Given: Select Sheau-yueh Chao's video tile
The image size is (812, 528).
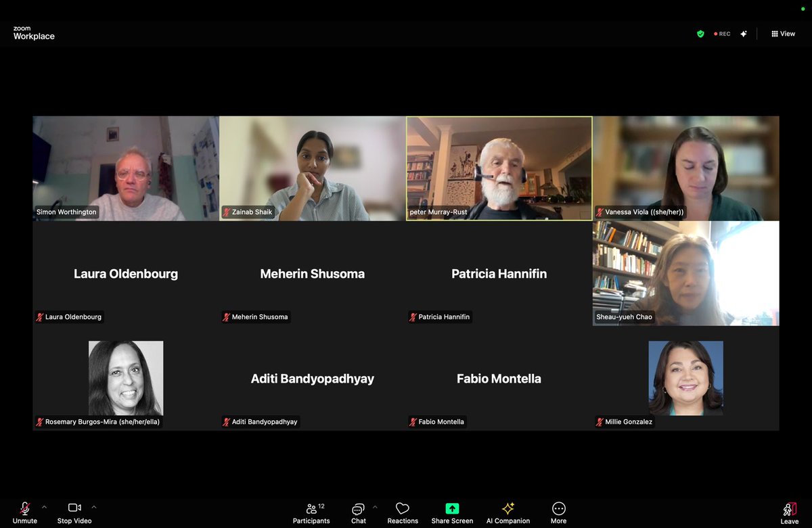Looking at the screenshot, I should click(x=686, y=273).
